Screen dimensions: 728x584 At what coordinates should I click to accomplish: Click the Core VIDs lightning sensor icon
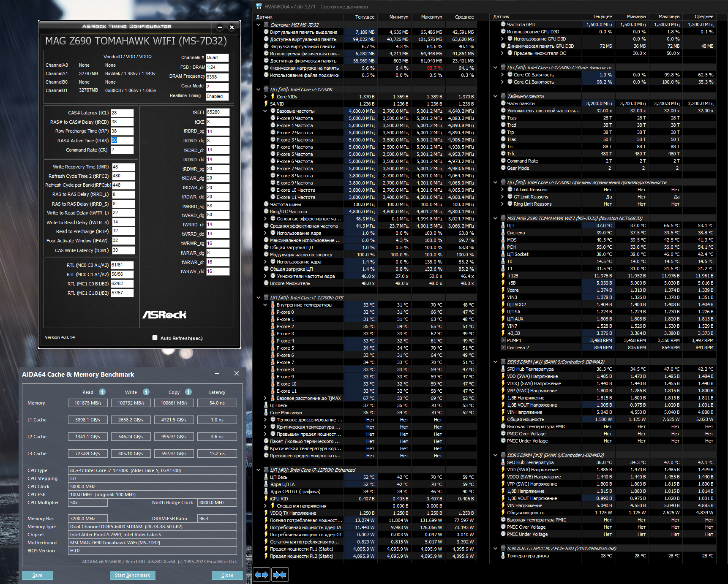(273, 97)
